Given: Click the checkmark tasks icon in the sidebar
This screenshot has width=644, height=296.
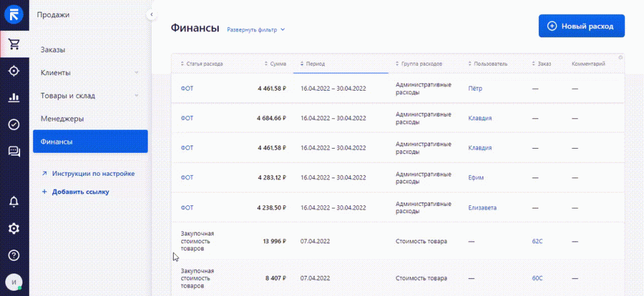Looking at the screenshot, I should click(x=14, y=124).
